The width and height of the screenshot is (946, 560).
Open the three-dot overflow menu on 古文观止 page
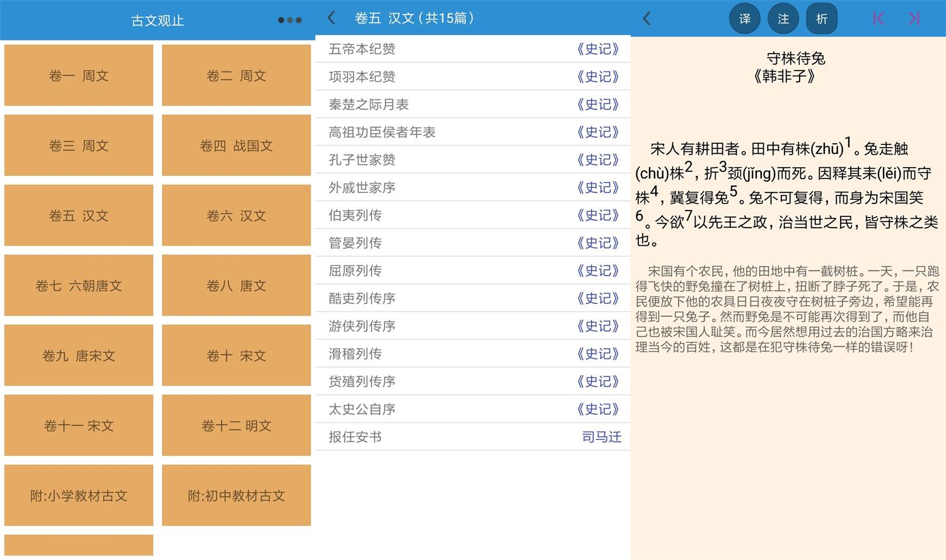point(289,20)
